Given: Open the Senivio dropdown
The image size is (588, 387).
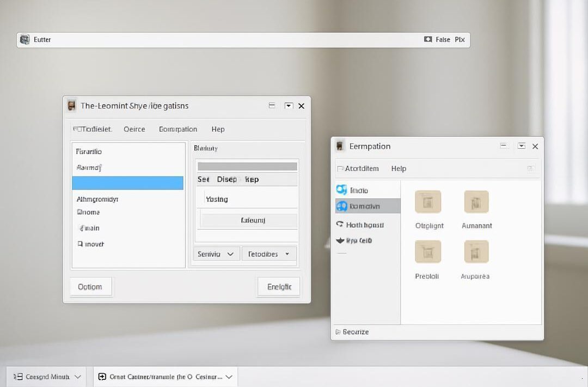Looking at the screenshot, I should click(x=216, y=254).
